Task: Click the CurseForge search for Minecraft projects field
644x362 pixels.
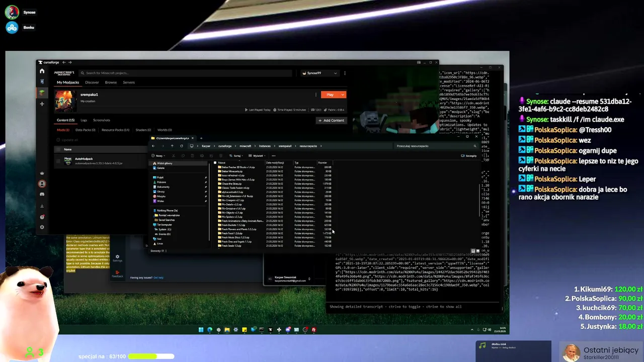Action: [x=185, y=73]
